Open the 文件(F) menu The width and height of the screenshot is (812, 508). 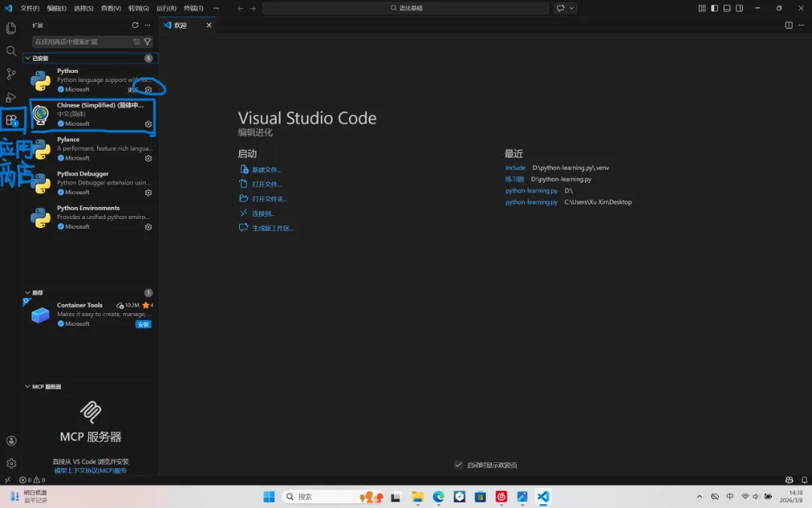[x=29, y=8]
